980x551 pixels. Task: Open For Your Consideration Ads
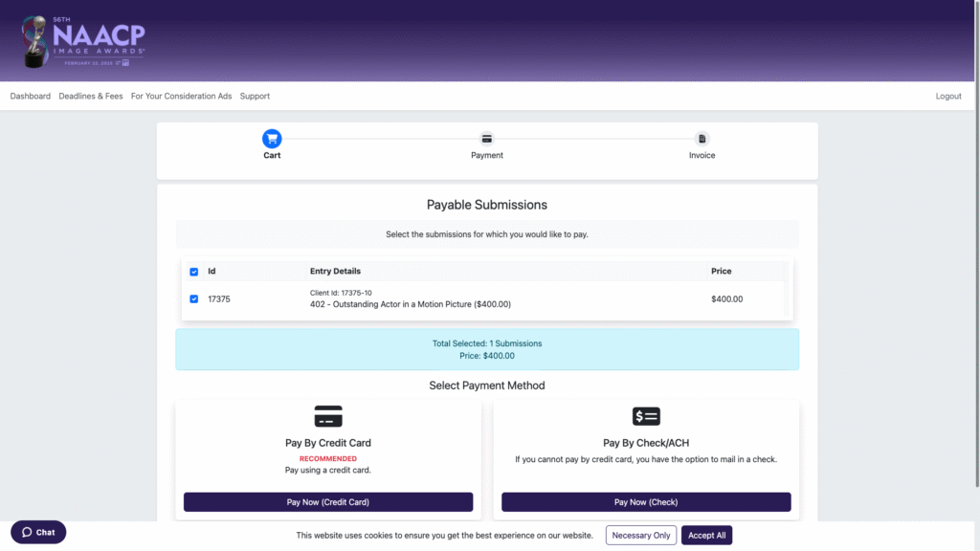point(182,97)
